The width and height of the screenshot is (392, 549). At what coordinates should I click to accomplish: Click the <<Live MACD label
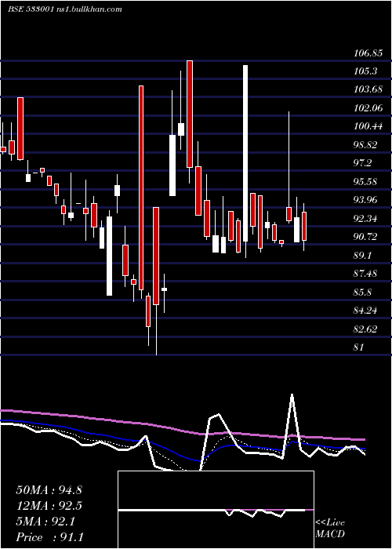[x=330, y=528]
